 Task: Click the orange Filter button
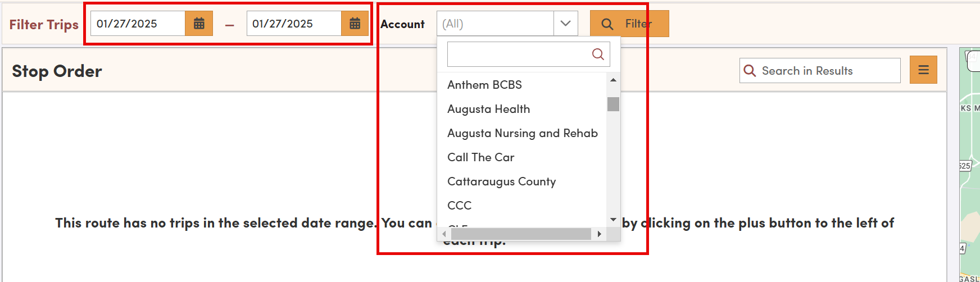pyautogui.click(x=629, y=24)
